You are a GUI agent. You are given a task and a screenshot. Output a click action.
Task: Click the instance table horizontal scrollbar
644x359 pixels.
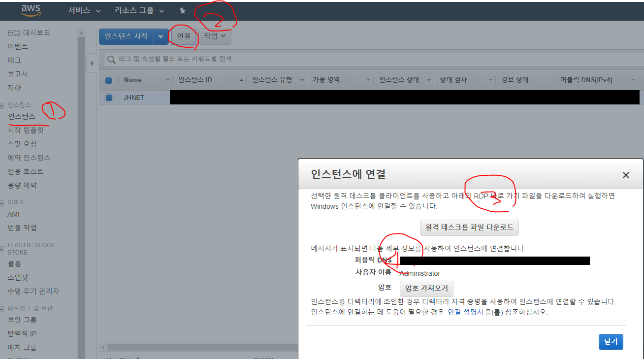[202, 347]
